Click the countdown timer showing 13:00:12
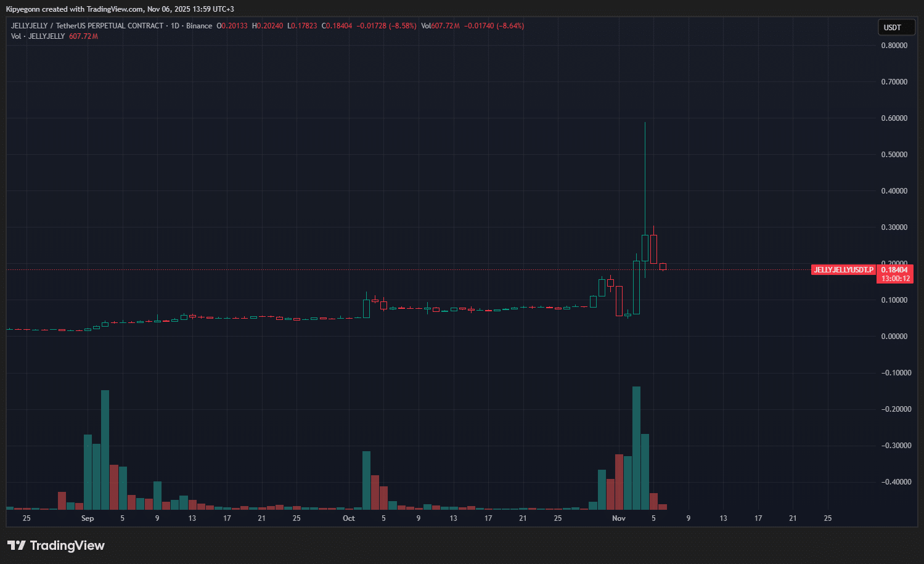Screen dimensions: 924x564 click(x=895, y=278)
